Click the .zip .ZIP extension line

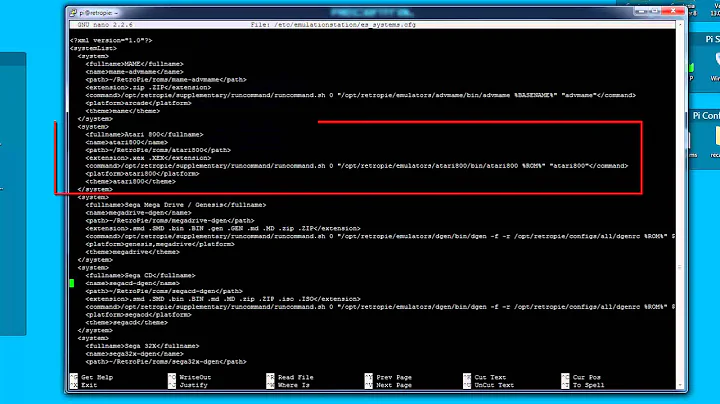(x=148, y=87)
